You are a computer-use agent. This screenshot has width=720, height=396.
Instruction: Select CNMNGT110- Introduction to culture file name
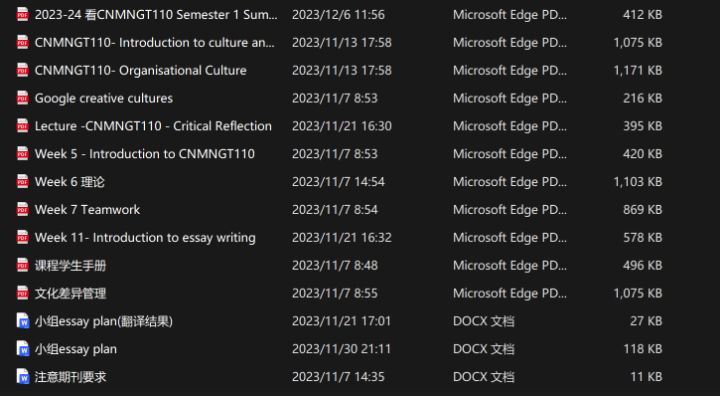[155, 42]
